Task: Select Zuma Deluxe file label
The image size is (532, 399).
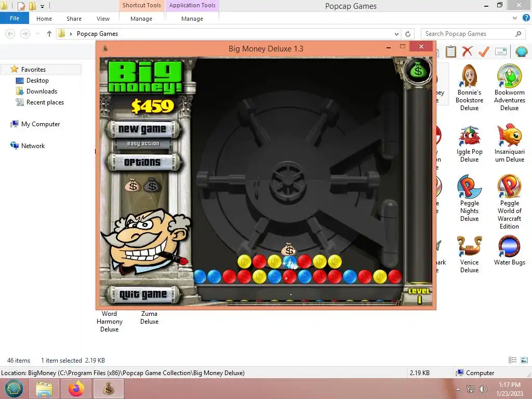Action: [149, 317]
